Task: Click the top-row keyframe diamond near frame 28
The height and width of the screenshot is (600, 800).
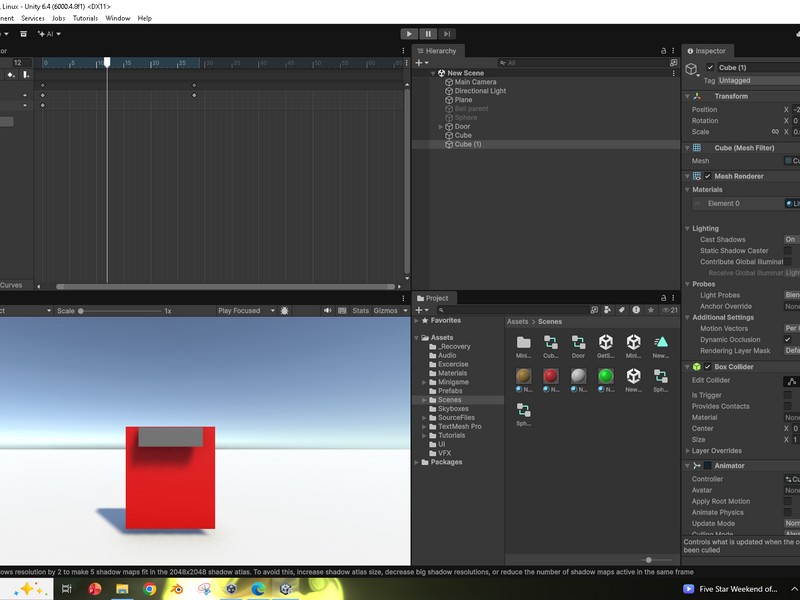Action: click(194, 85)
